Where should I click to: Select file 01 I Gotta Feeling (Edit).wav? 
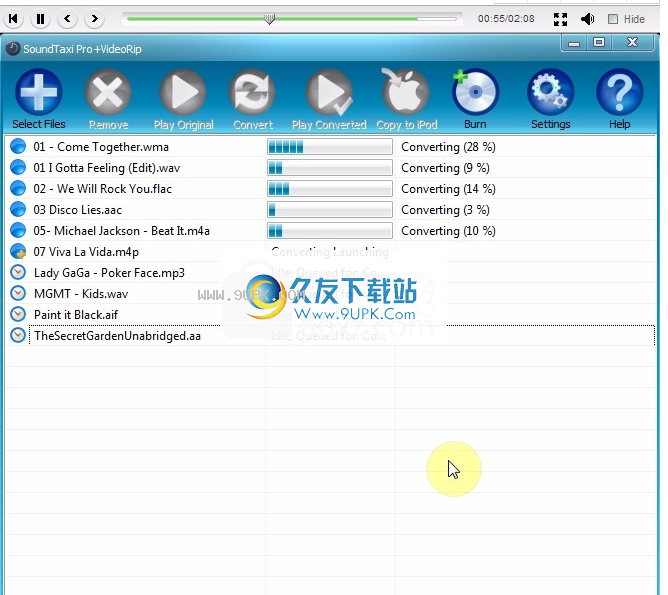[107, 168]
